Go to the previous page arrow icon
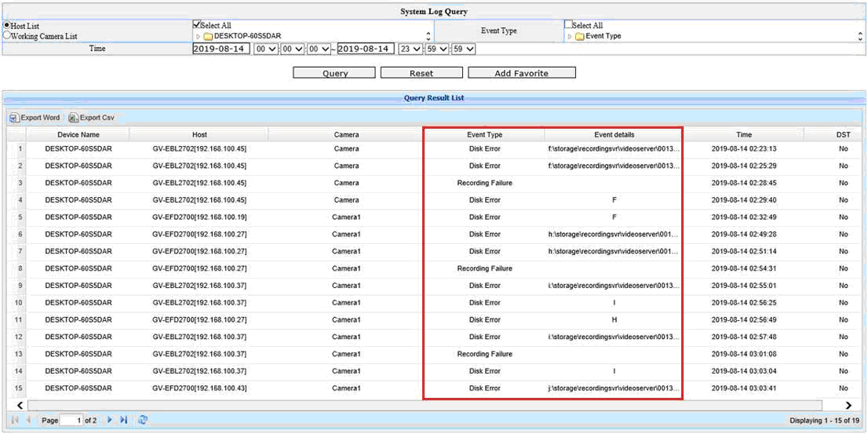This screenshot has width=868, height=434. coord(27,420)
